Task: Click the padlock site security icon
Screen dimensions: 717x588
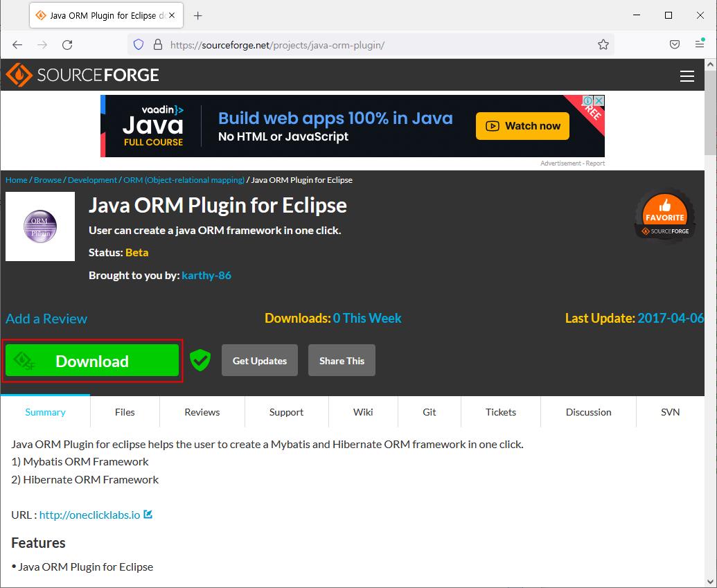Action: (x=158, y=45)
